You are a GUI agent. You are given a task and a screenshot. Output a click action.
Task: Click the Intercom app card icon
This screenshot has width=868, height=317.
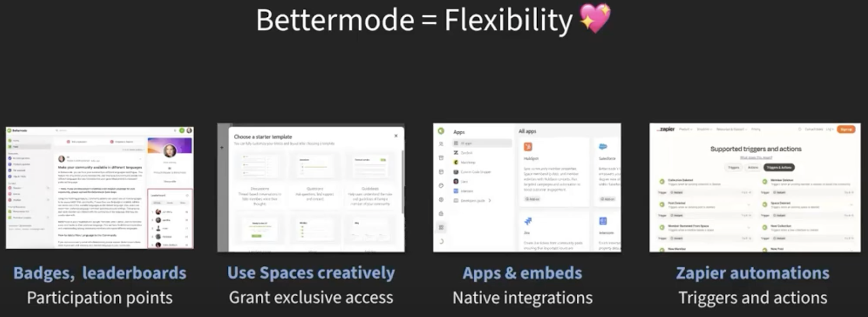point(603,221)
